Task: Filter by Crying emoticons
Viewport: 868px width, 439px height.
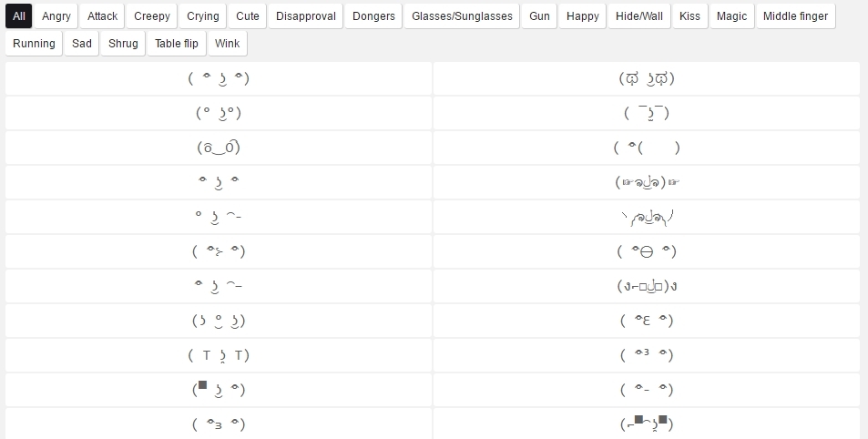Action: tap(203, 16)
